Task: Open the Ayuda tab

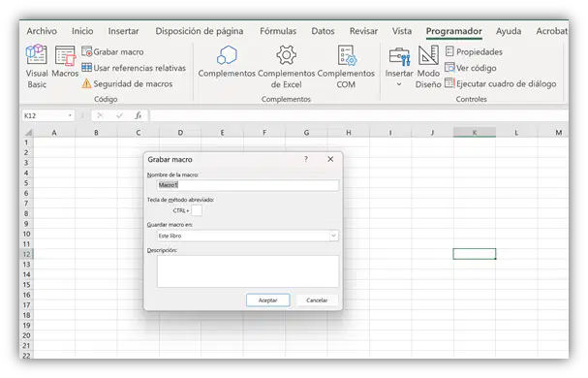Action: 509,31
